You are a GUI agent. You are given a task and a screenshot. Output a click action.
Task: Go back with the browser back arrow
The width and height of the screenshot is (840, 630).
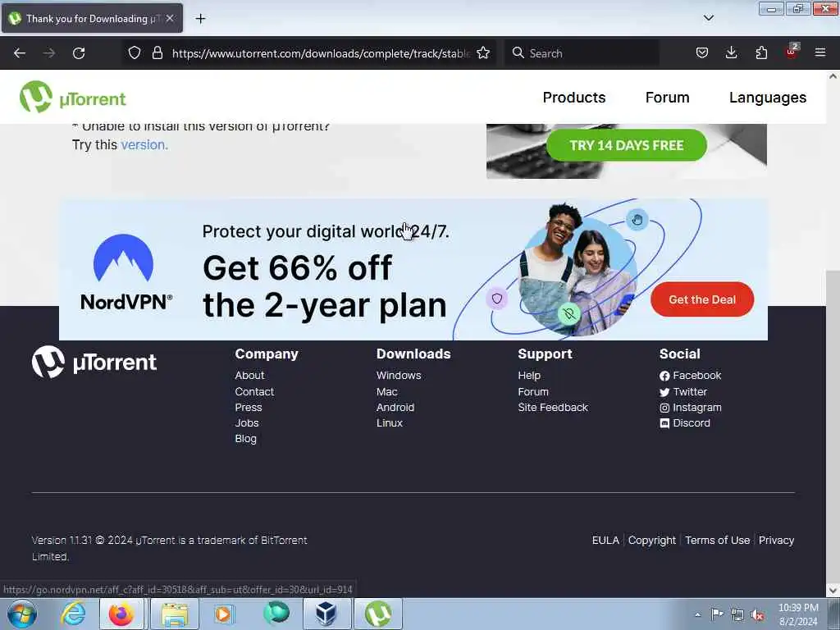[20, 53]
